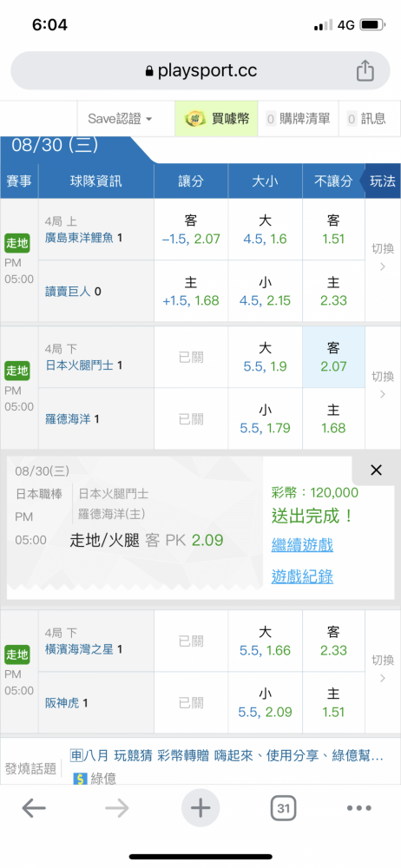Tap the forward navigation arrow

[117, 809]
